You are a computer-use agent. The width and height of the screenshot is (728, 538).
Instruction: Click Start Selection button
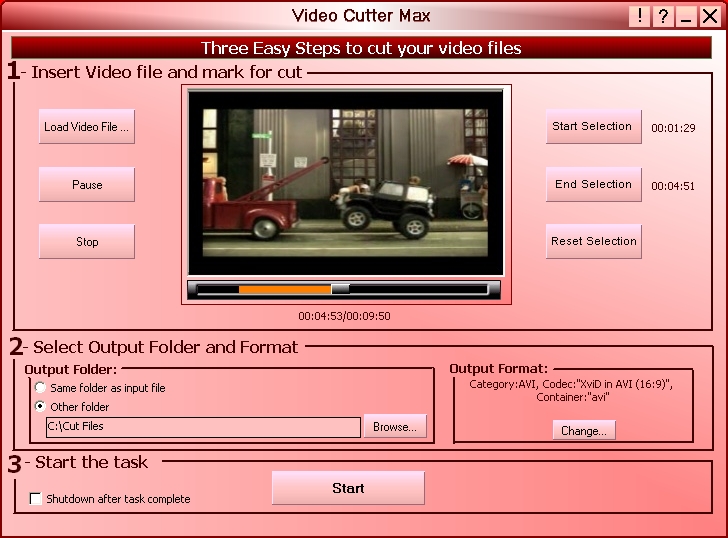coord(593,126)
